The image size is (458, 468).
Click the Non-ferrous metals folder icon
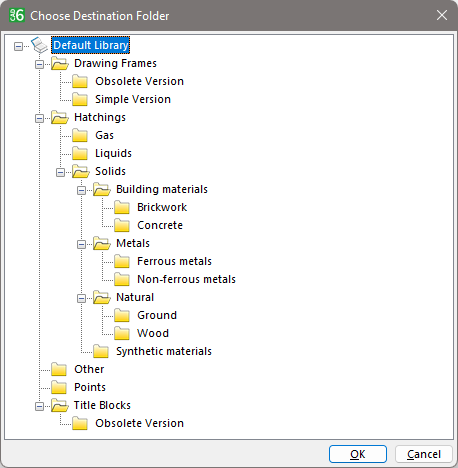pos(122,279)
